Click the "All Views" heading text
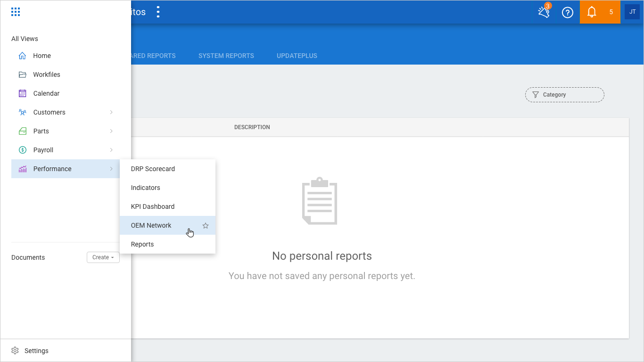This screenshot has width=644, height=362. click(25, 39)
